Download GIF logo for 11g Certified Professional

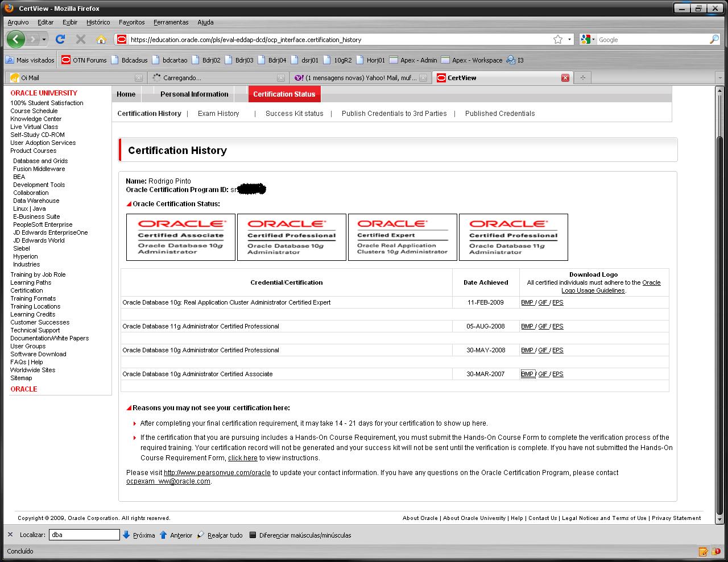tap(543, 326)
